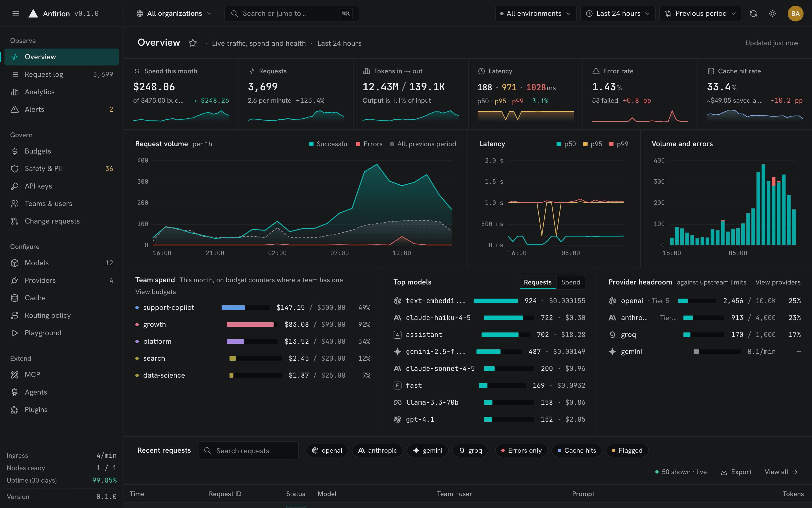This screenshot has width=812, height=508.
Task: Filter recent requests by openai
Action: pyautogui.click(x=327, y=450)
